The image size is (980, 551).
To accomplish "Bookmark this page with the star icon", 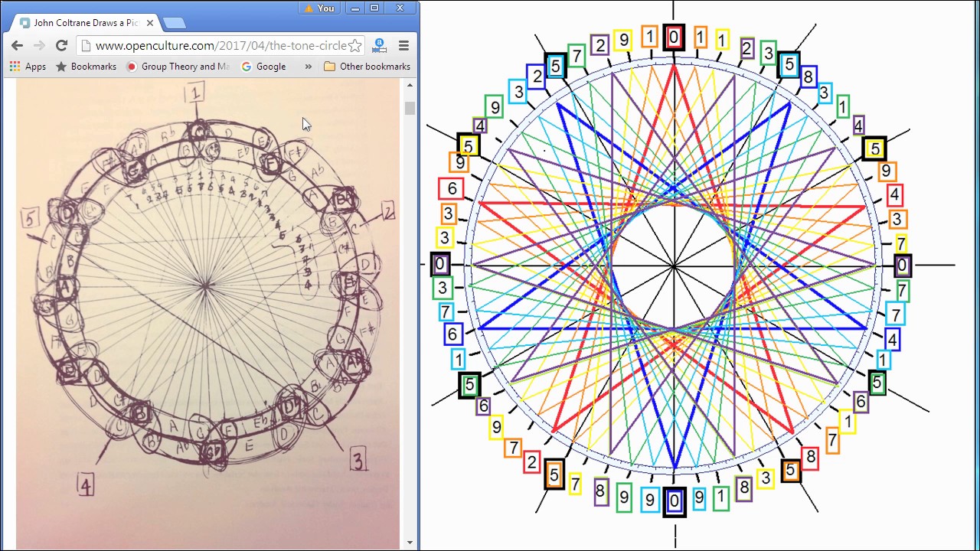I will (x=354, y=46).
